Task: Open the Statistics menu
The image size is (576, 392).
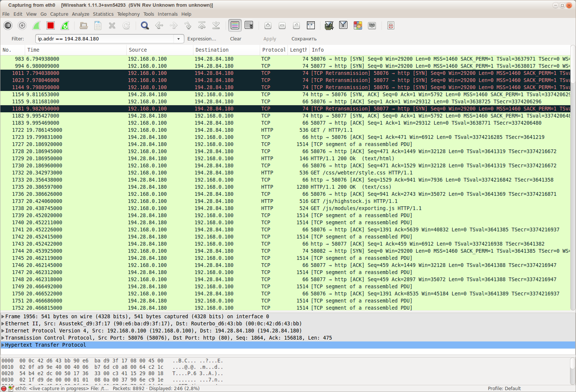Action: click(103, 14)
